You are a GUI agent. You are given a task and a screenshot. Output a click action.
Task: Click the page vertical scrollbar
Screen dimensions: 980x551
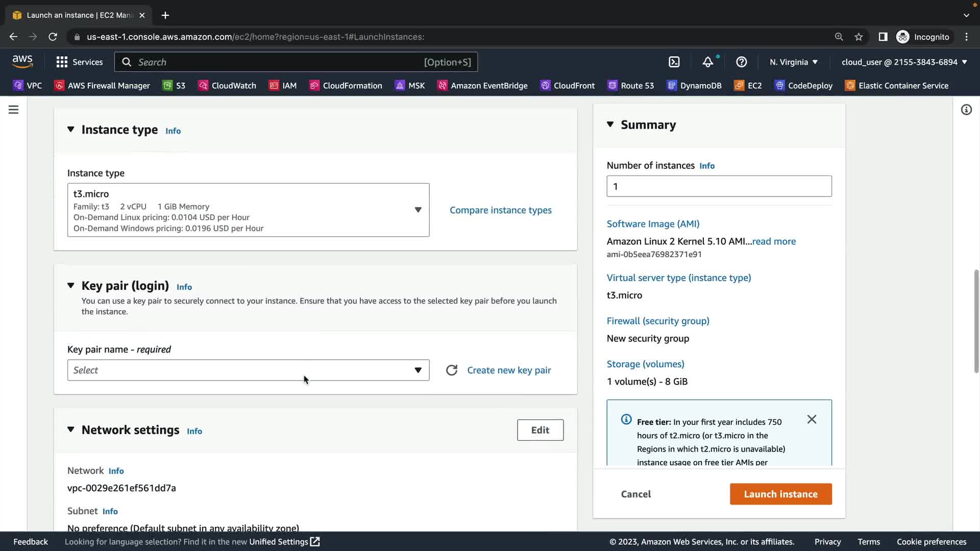(x=976, y=321)
